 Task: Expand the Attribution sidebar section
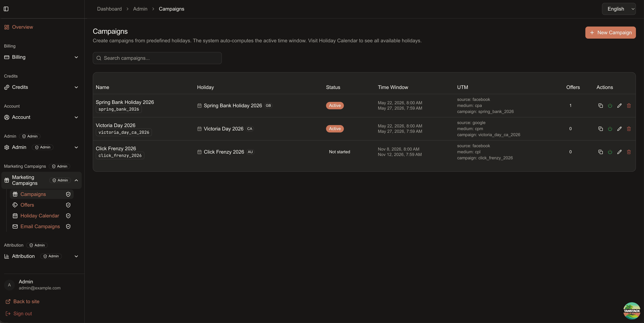(x=41, y=256)
